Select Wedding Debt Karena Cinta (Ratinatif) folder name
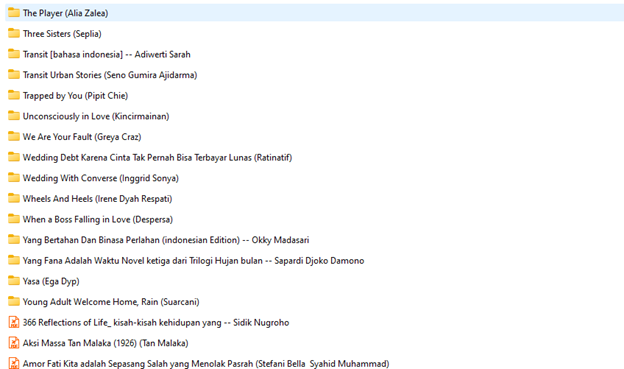 tap(157, 158)
